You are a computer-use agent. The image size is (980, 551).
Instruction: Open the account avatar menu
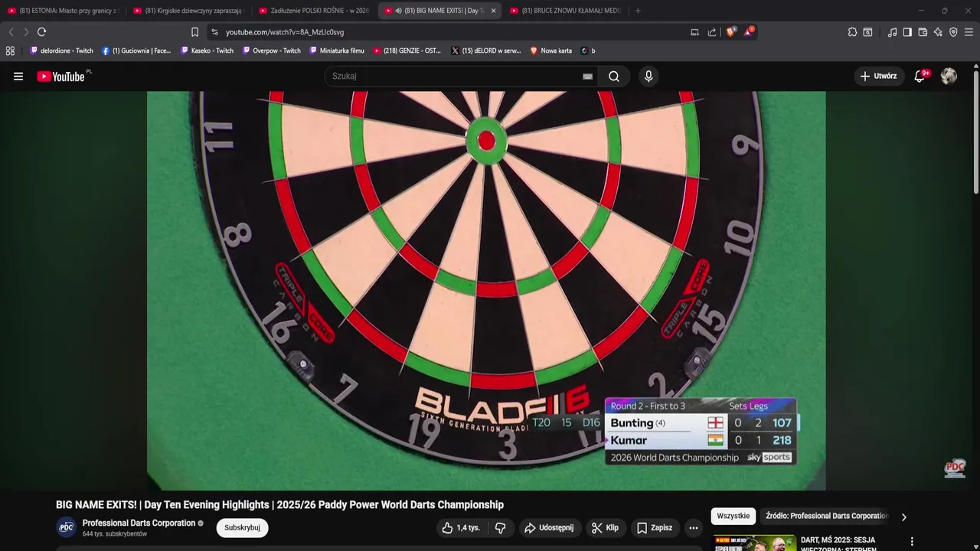[x=949, y=76]
